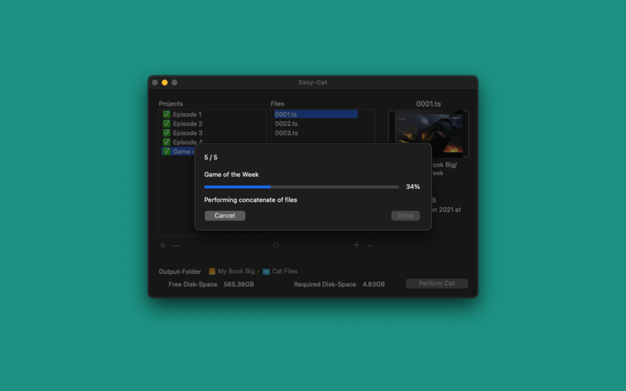Add a file with the Files plus icon

pos(357,245)
